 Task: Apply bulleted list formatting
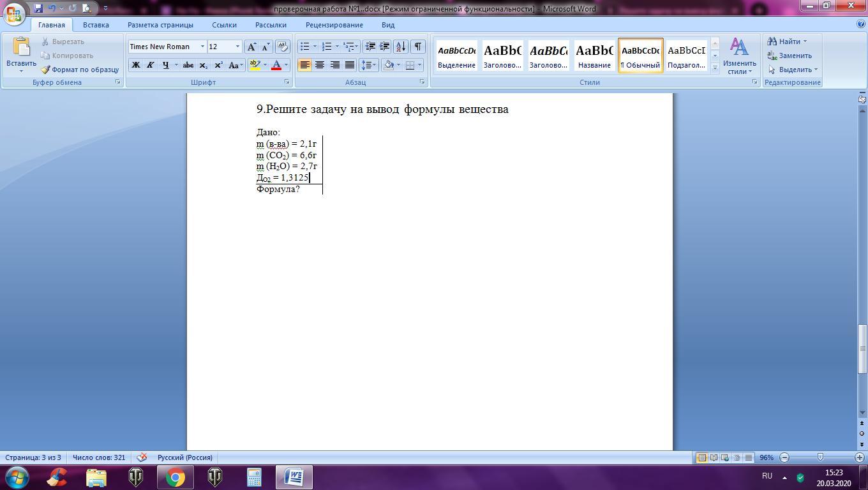pyautogui.click(x=305, y=47)
